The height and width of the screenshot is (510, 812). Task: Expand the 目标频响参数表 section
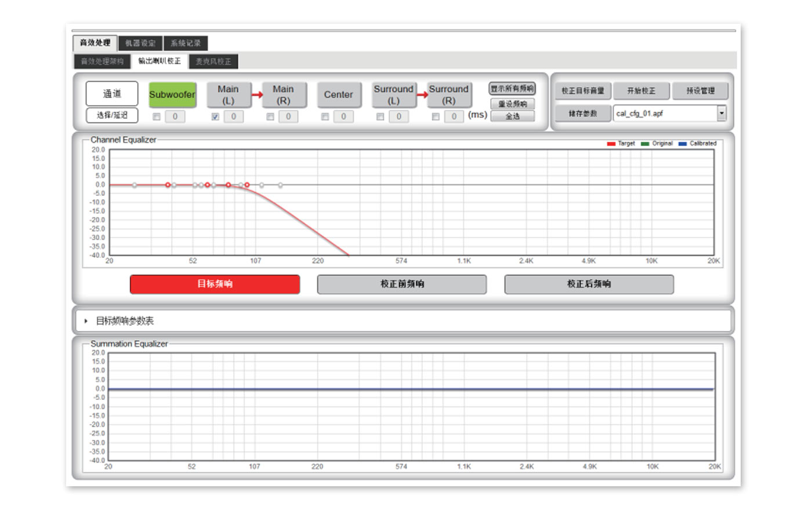click(x=86, y=321)
